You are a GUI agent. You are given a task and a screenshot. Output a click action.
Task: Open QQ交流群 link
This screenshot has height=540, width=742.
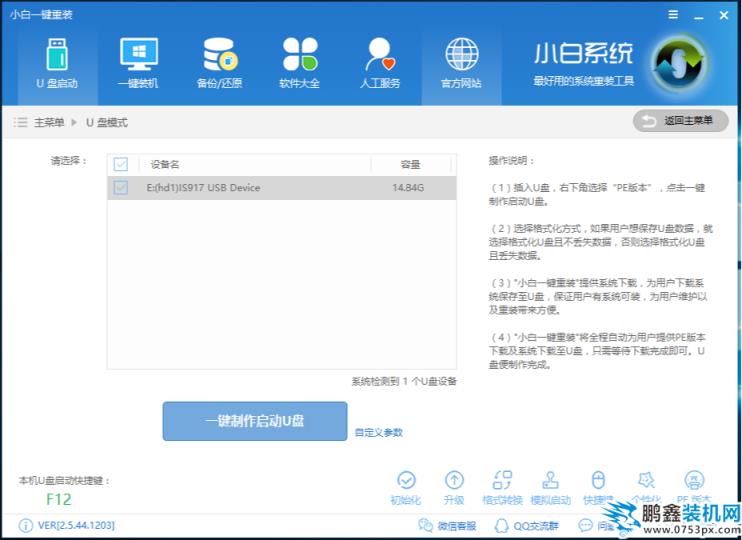point(526,526)
